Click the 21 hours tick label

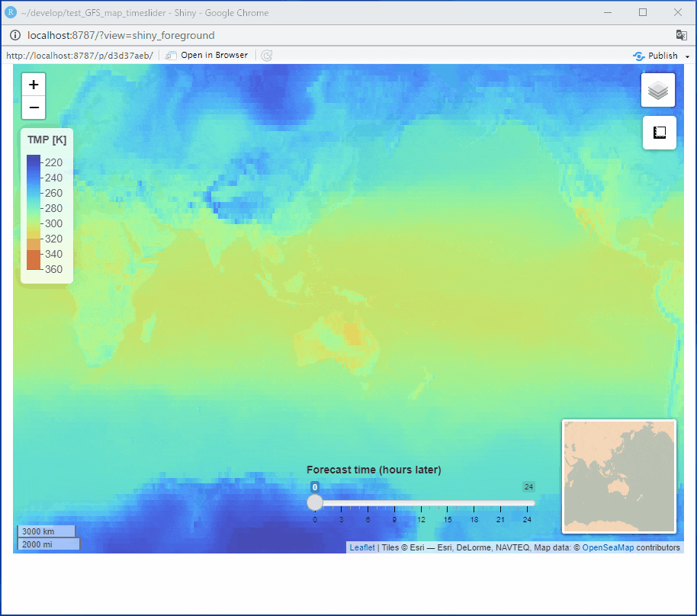[500, 519]
